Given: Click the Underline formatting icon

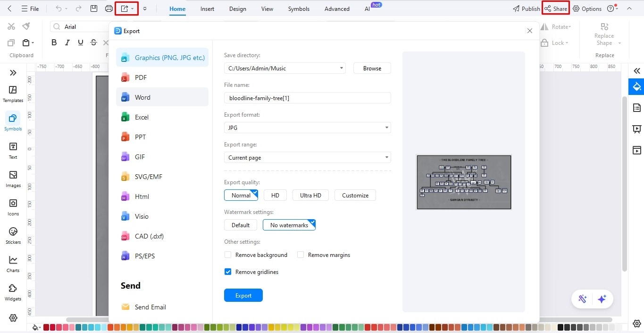Looking at the screenshot, I should 81,43.
